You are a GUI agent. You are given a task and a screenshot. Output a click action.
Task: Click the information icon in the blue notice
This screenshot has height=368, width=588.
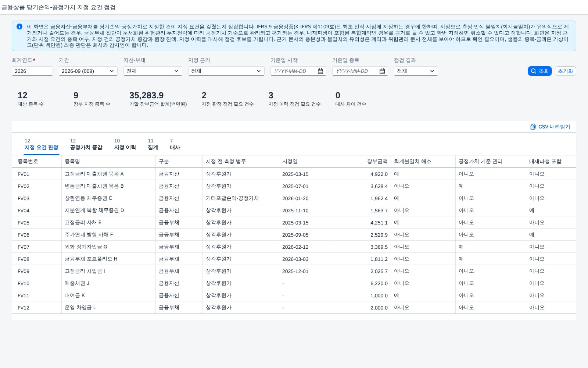[x=19, y=26]
